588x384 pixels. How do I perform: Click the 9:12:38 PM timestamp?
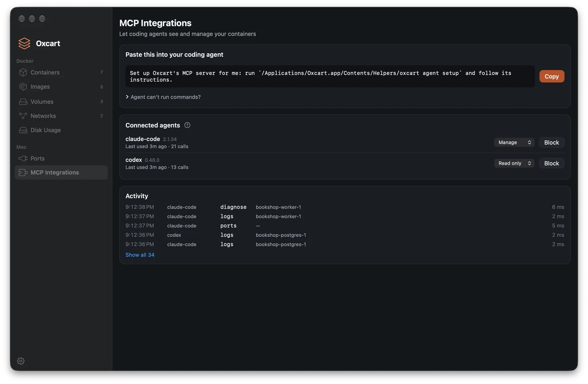140,207
